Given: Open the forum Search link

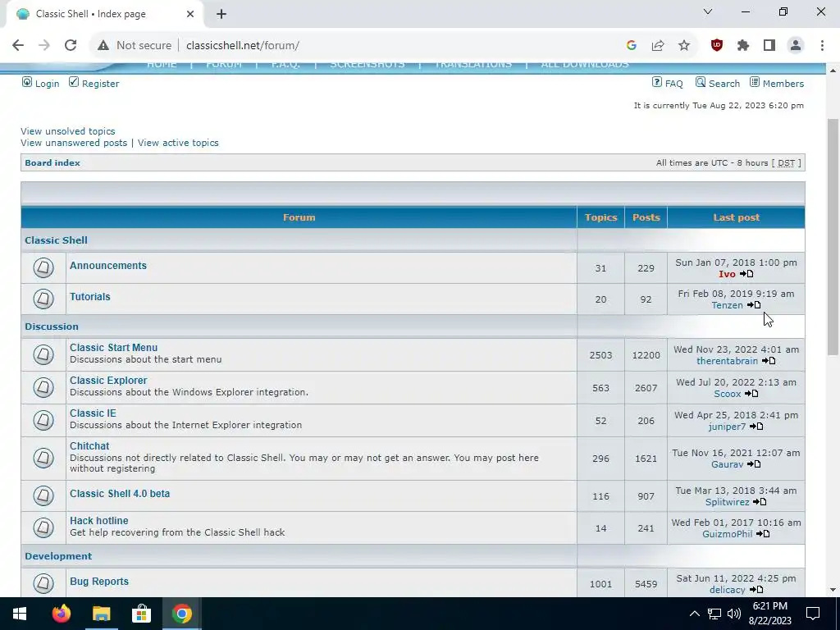Looking at the screenshot, I should click(x=718, y=83).
